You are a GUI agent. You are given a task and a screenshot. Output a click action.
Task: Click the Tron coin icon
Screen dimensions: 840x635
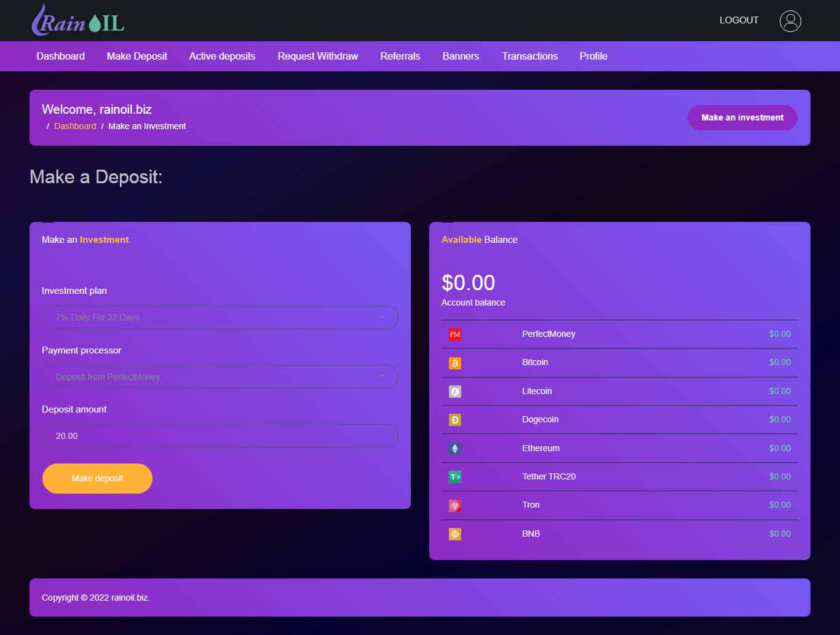(x=455, y=506)
